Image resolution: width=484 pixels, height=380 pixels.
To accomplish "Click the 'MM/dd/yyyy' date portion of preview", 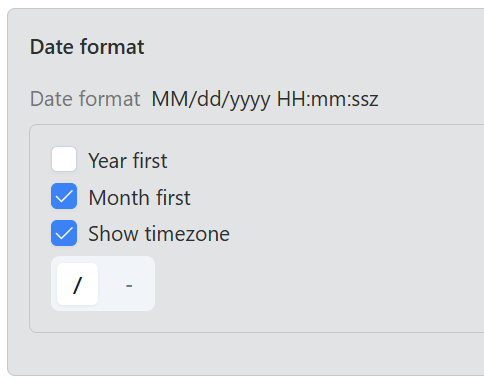I will pos(211,99).
